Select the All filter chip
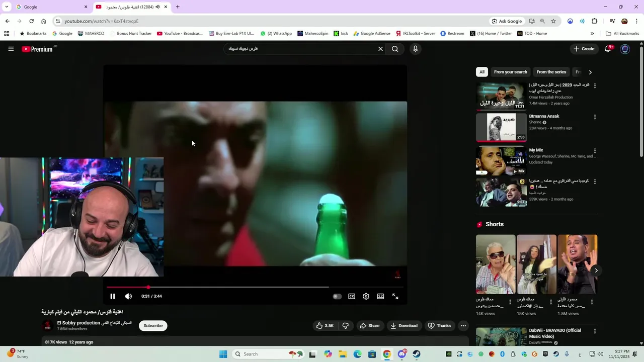 (x=482, y=72)
